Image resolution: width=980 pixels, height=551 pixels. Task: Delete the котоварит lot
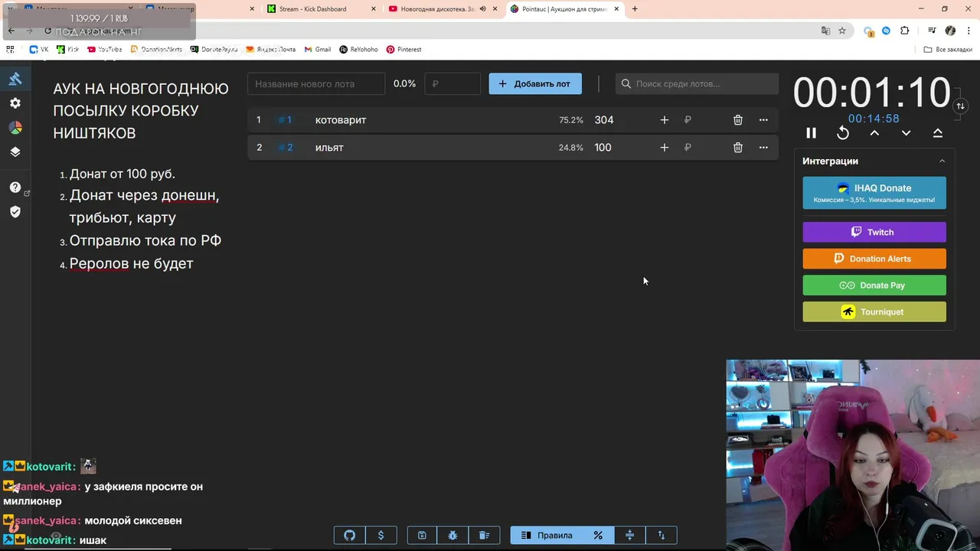coord(738,120)
